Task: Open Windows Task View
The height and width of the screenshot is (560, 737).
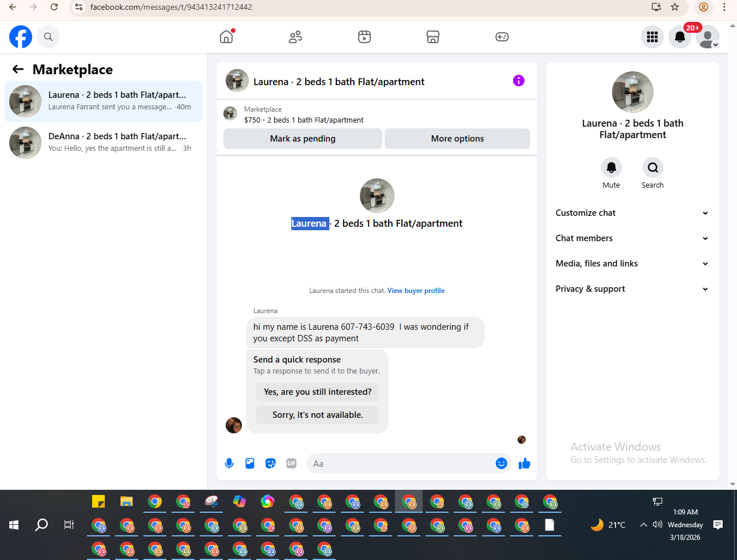Action: tap(69, 525)
